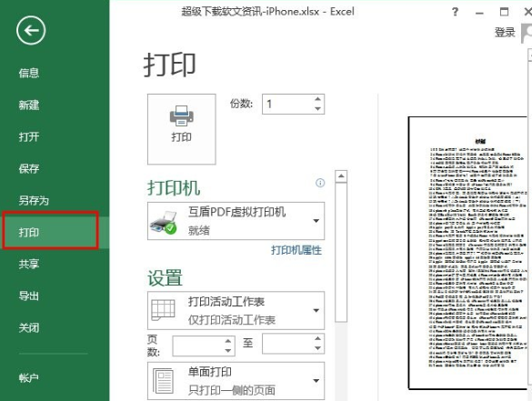Click the user avatar next to 登录

(x=527, y=34)
